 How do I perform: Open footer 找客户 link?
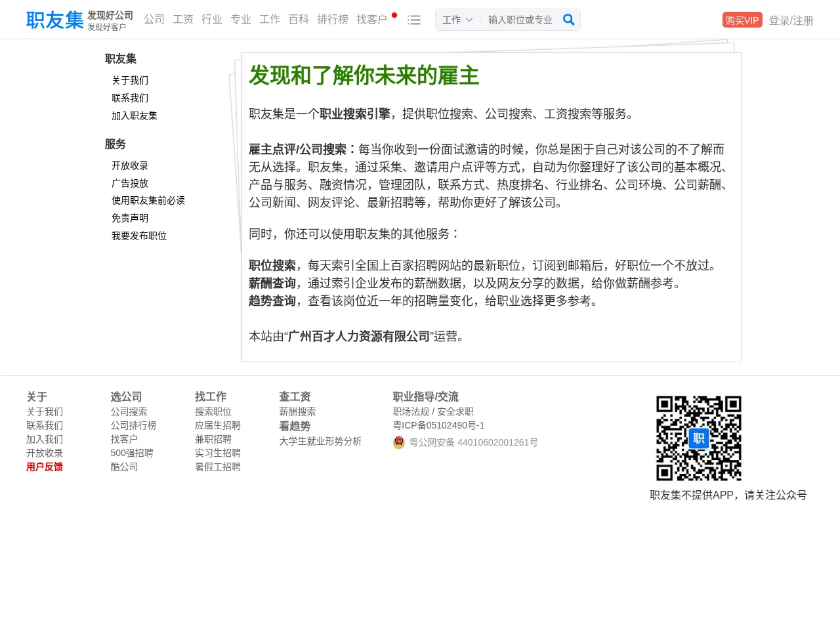tap(124, 439)
